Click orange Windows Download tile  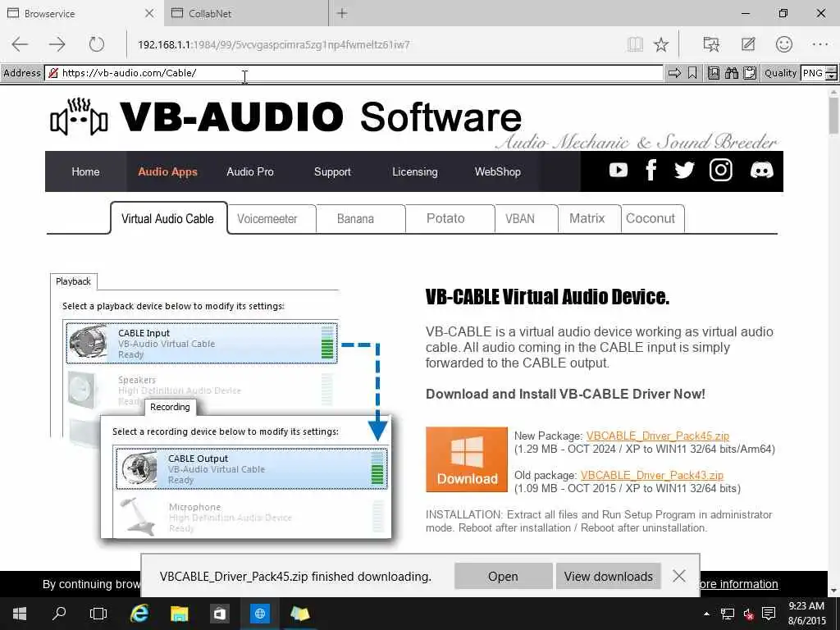[x=467, y=459]
